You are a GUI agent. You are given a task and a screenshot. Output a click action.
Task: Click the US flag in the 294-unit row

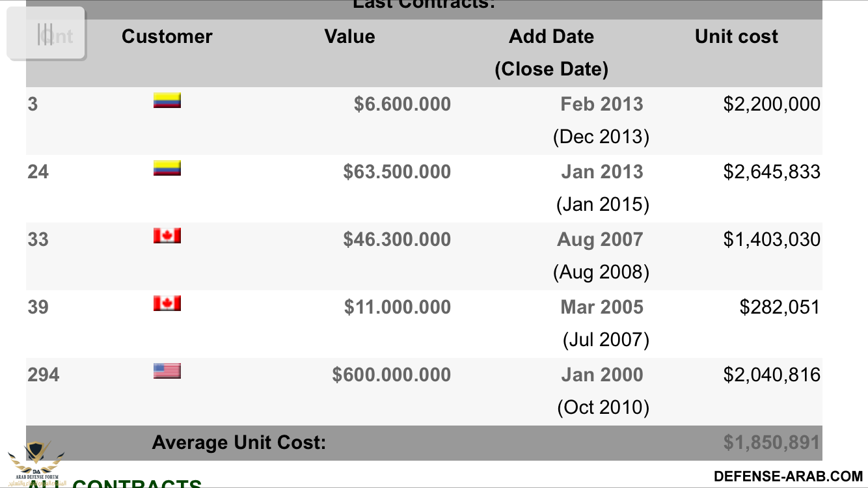pyautogui.click(x=167, y=371)
